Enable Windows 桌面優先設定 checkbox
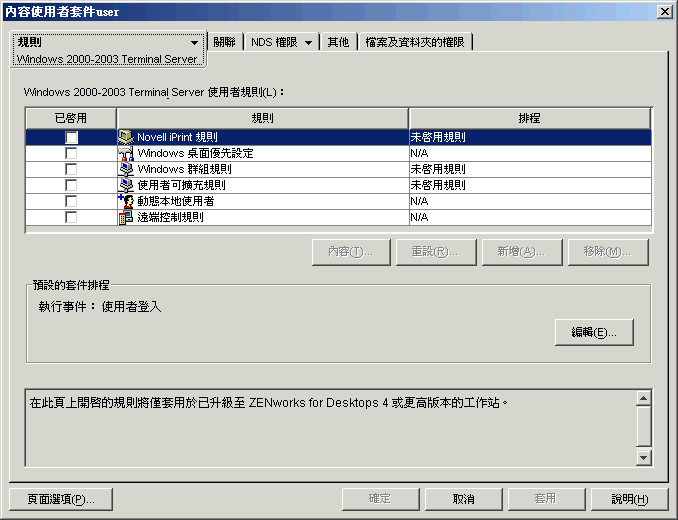The image size is (678, 520). pyautogui.click(x=71, y=153)
